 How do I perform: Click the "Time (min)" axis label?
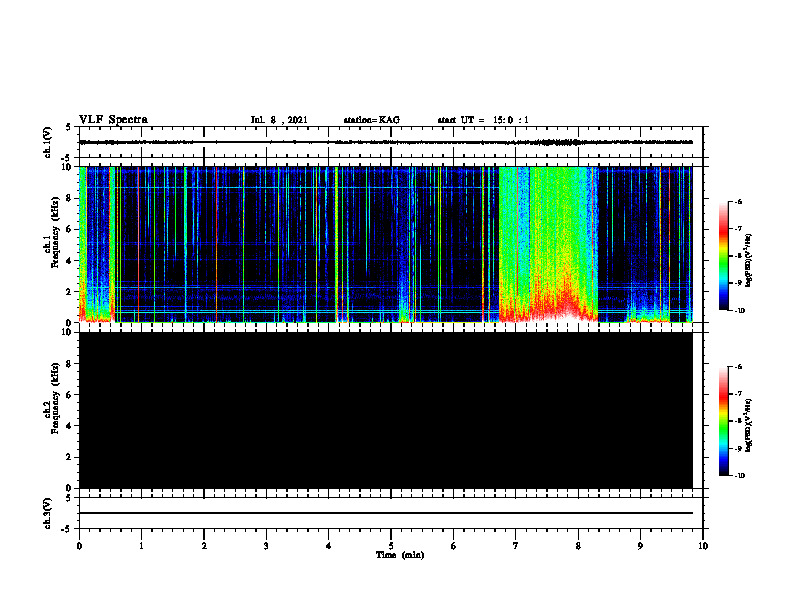[400, 555]
